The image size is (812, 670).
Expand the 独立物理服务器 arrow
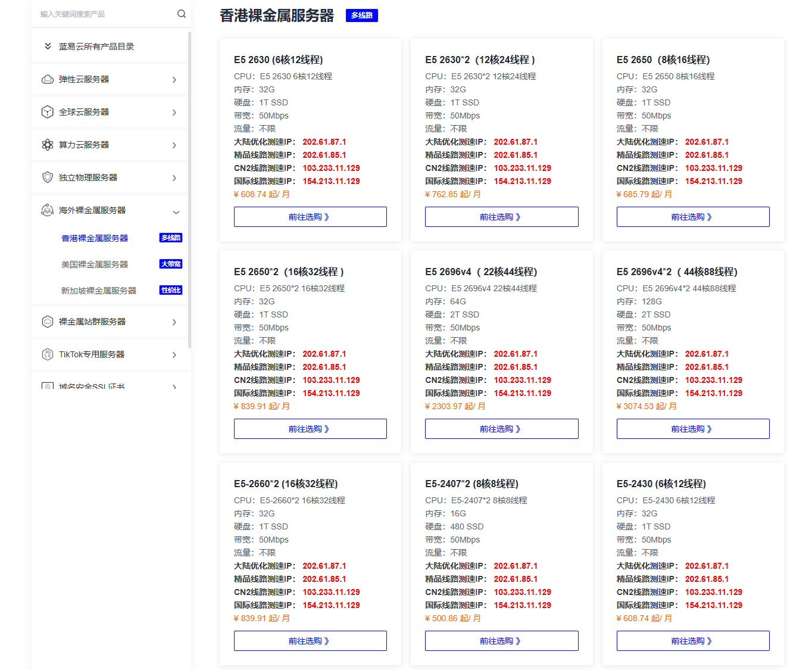point(174,178)
